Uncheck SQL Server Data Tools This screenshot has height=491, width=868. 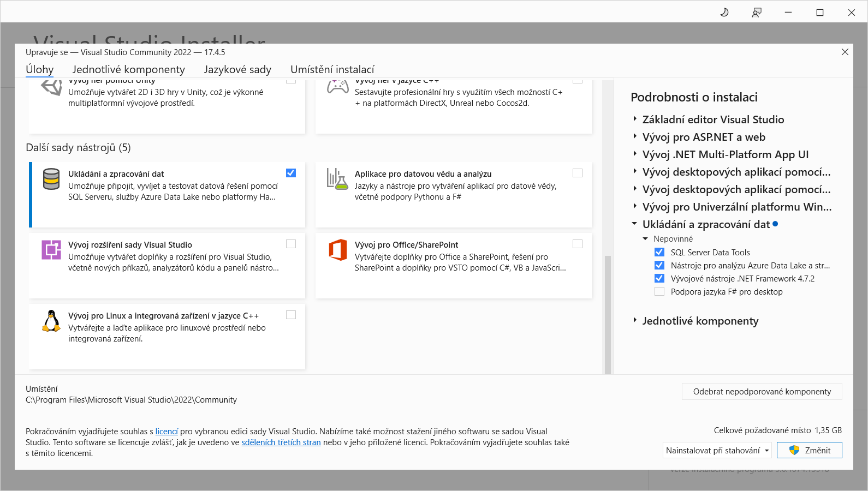coord(659,252)
